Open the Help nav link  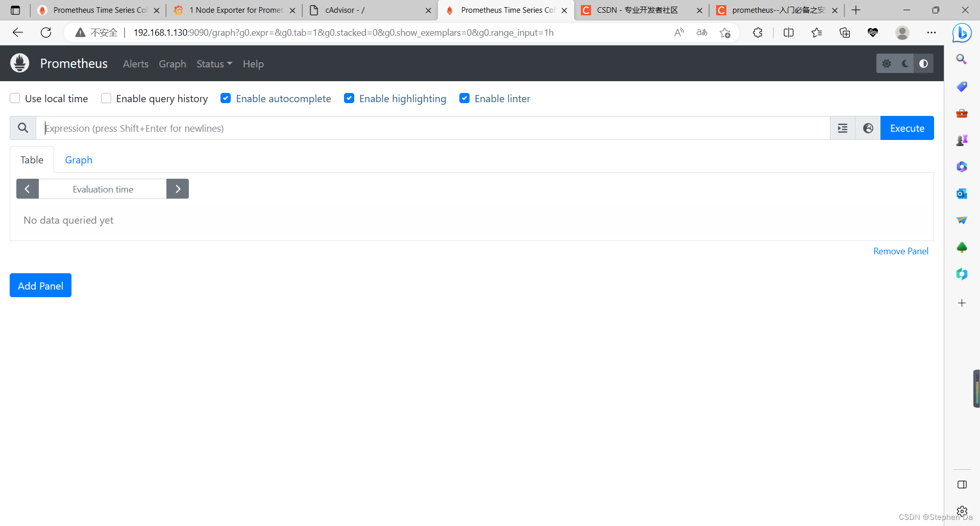coord(253,64)
